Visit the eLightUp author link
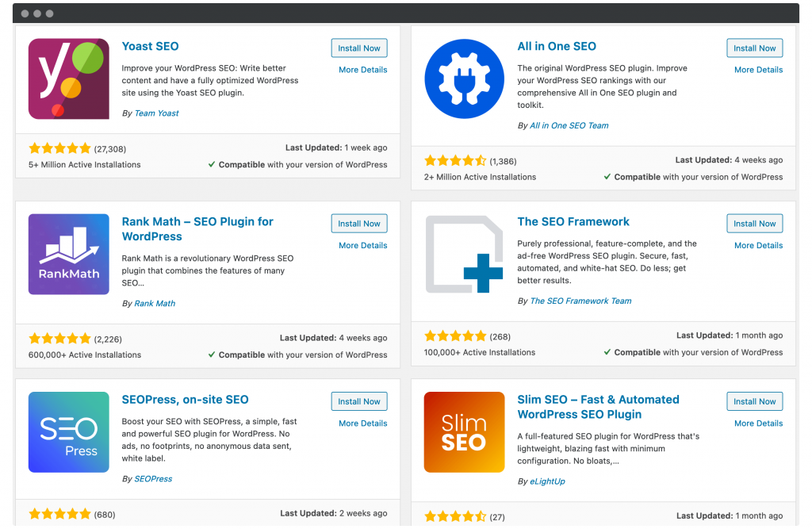Screen dimensions: 812x529 pyautogui.click(x=547, y=481)
